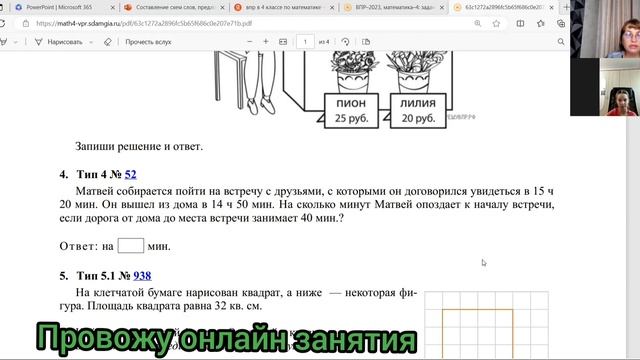The width and height of the screenshot is (640, 360).
Task: Toggle fit to page width
Action: coord(283,42)
